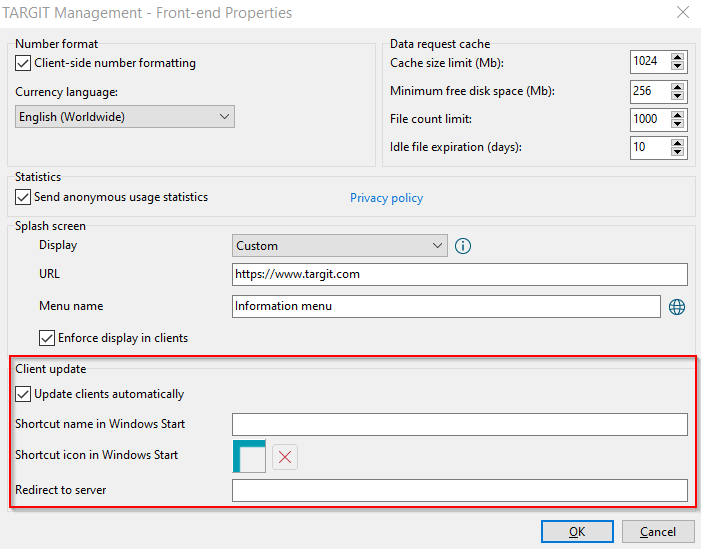The width and height of the screenshot is (701, 549).
Task: Increase File count limit with up arrow
Action: point(678,114)
